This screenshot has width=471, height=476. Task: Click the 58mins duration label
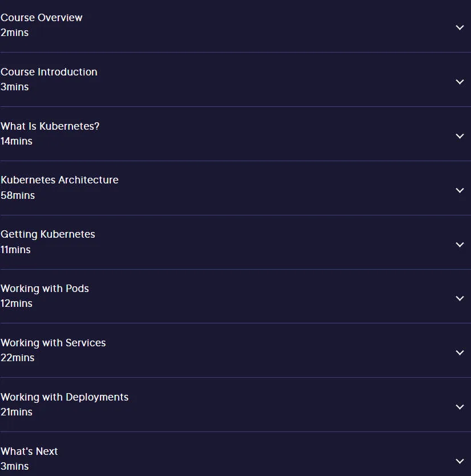click(18, 195)
